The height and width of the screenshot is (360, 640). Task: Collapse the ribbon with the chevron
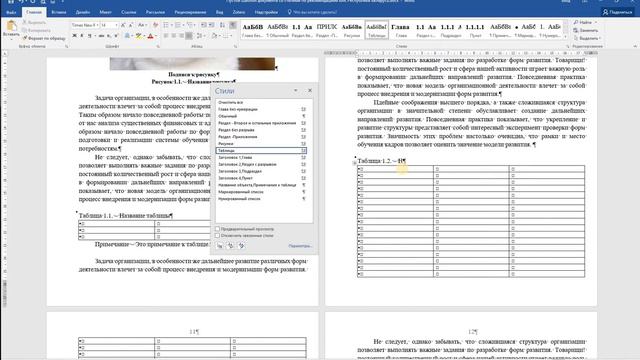[x=635, y=47]
